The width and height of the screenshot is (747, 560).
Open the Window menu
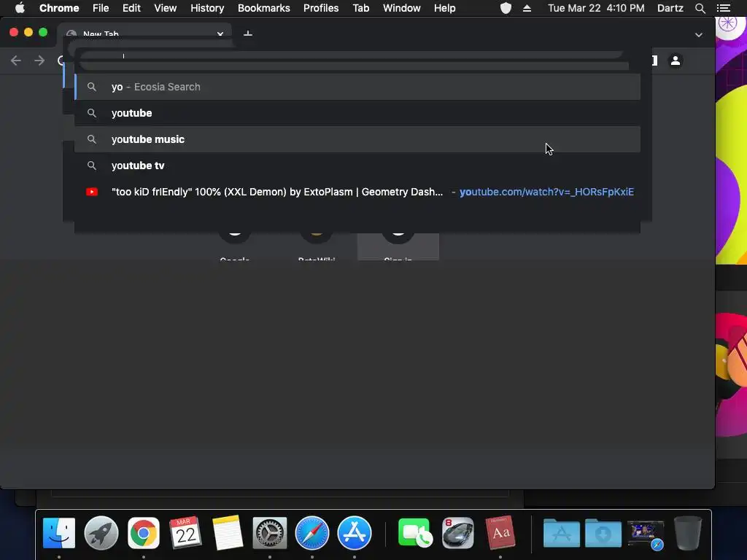click(x=402, y=8)
